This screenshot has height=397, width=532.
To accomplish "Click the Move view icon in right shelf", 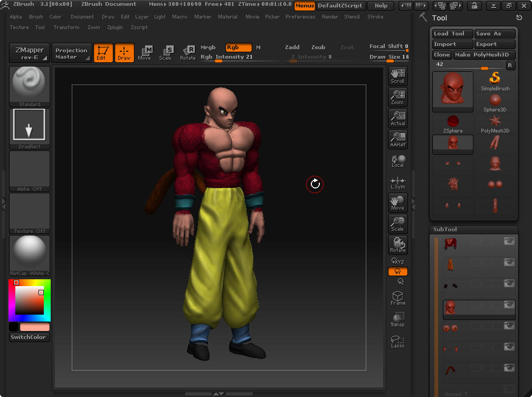I will [x=397, y=203].
